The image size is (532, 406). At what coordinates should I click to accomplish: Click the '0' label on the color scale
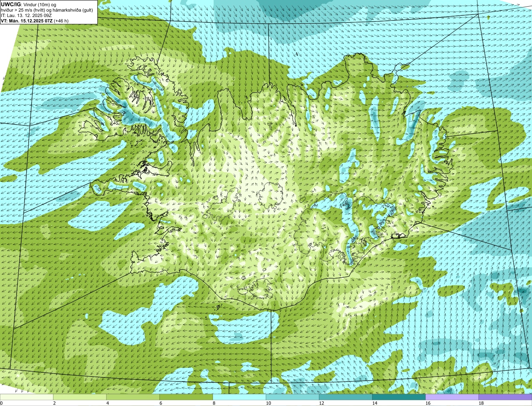coord(1,403)
